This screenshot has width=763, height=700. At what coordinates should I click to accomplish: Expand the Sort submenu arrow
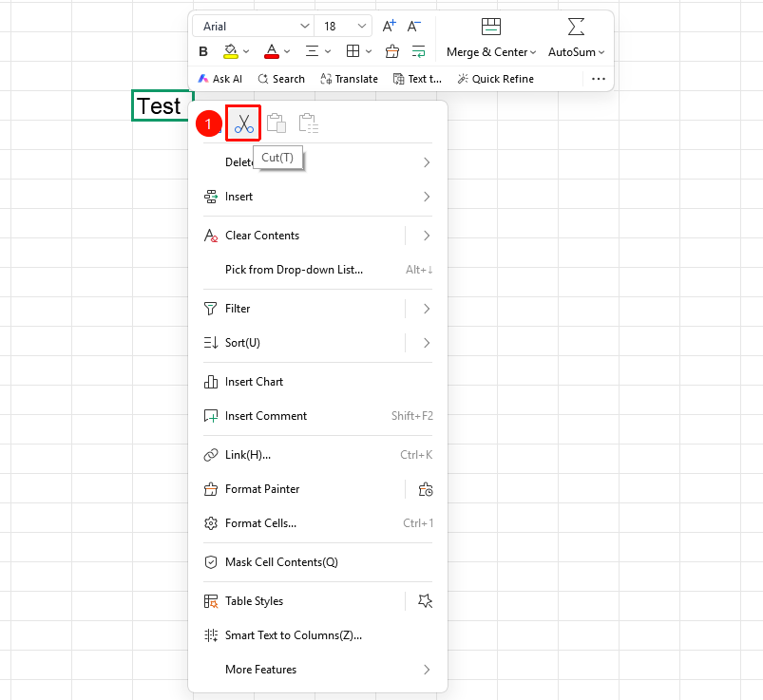click(427, 343)
